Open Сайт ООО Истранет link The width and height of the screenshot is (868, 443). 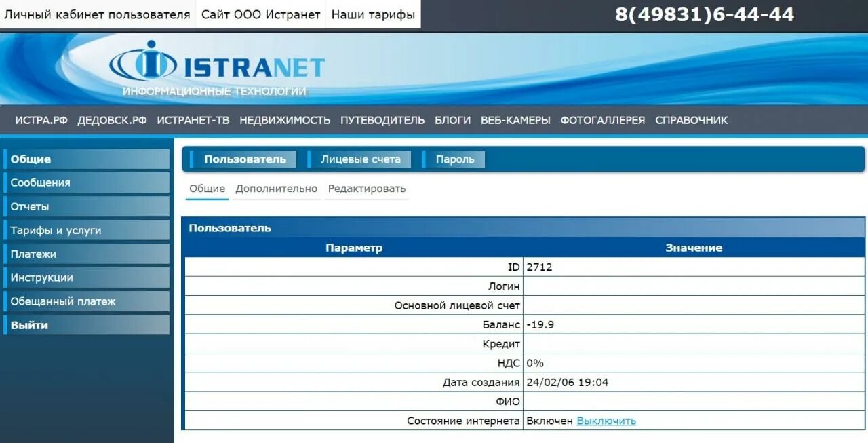click(261, 14)
